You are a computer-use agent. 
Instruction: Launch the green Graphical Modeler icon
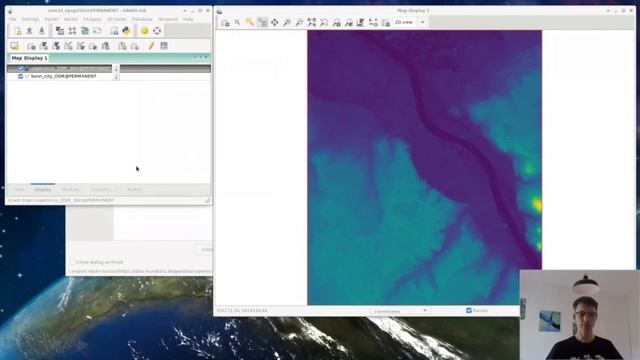84,31
